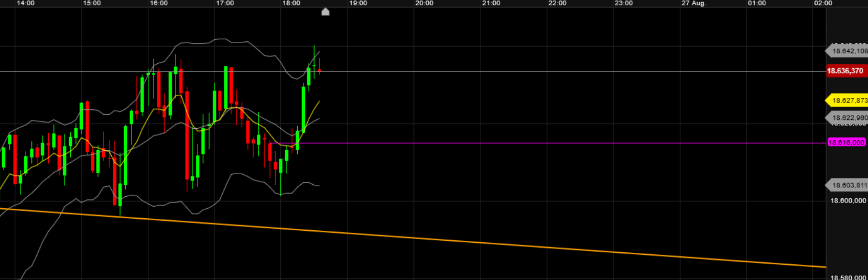The image size is (868, 280).
Task: Click the 19:00 time axis label
Action: (358, 3)
